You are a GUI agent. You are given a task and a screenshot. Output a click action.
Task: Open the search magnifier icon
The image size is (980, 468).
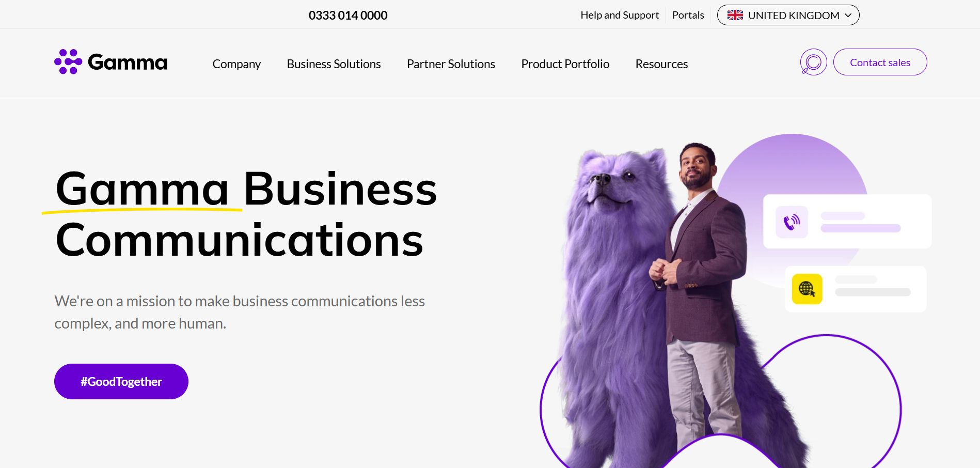[x=813, y=62]
